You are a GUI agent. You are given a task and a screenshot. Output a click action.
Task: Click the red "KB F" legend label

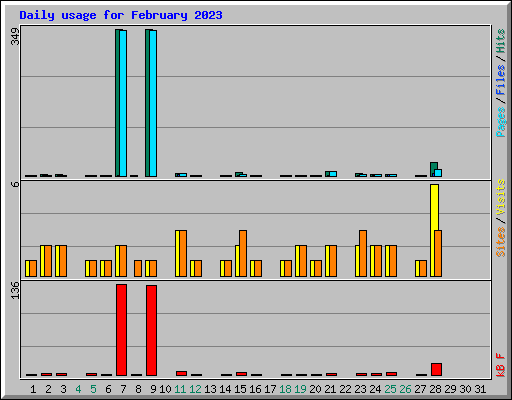pyautogui.click(x=501, y=365)
